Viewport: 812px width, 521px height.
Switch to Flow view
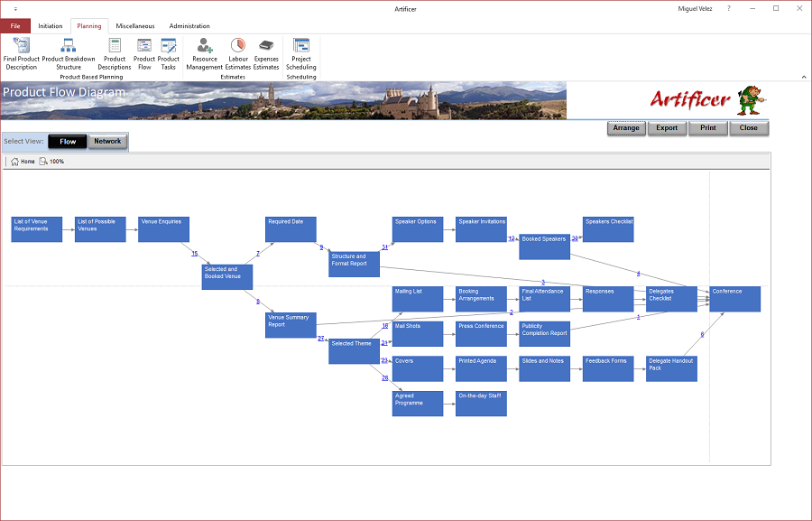tap(68, 141)
